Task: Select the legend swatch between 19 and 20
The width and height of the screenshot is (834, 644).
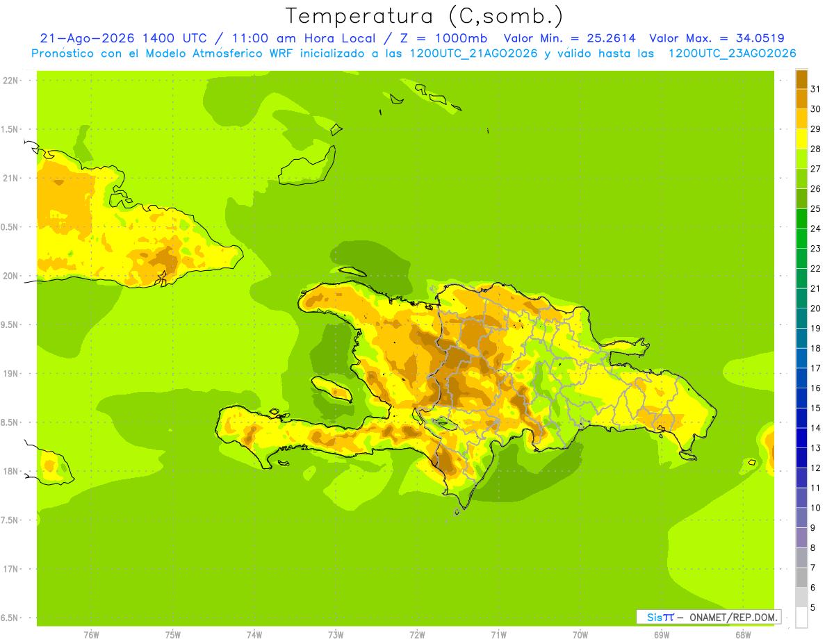Action: (x=801, y=318)
